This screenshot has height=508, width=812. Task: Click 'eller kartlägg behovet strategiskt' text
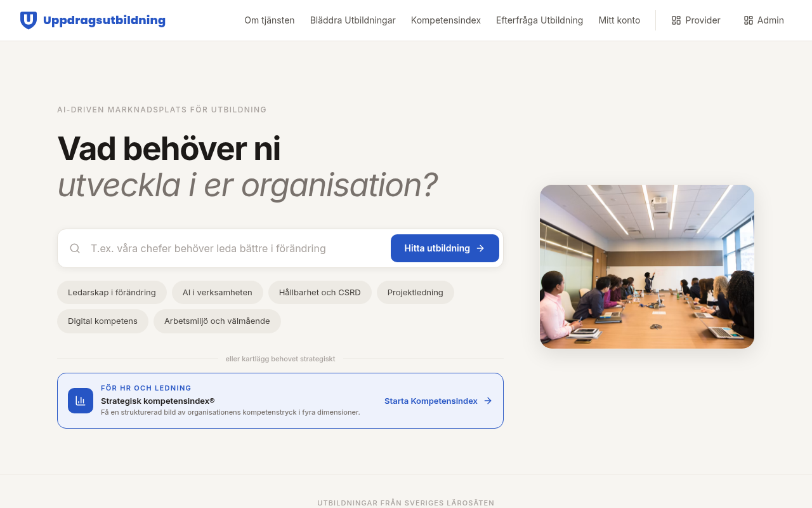pos(280,359)
